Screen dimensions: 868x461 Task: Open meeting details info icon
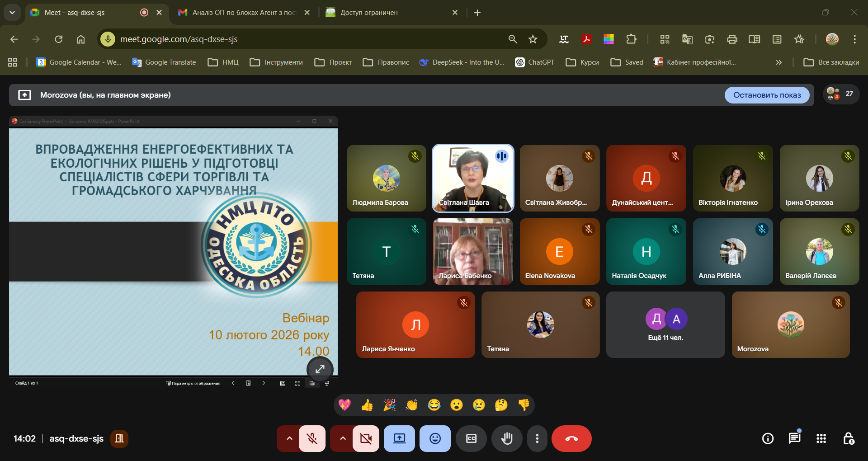coord(768,438)
